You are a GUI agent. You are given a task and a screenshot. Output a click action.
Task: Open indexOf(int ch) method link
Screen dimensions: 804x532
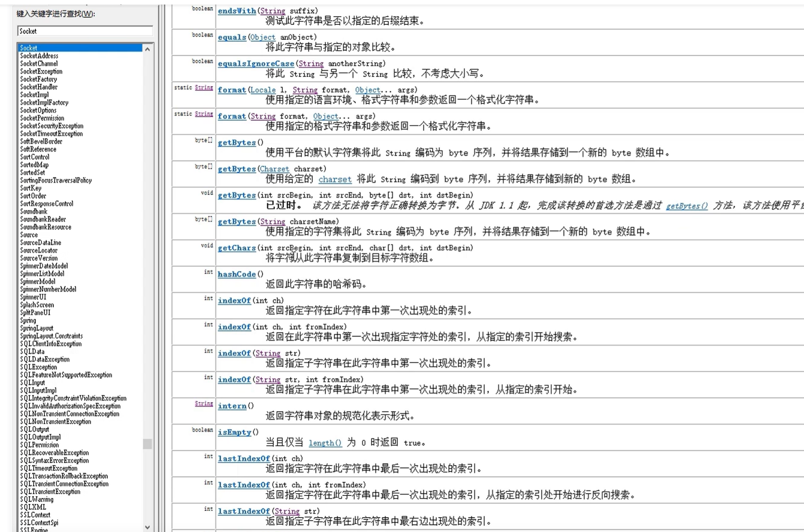(234, 300)
